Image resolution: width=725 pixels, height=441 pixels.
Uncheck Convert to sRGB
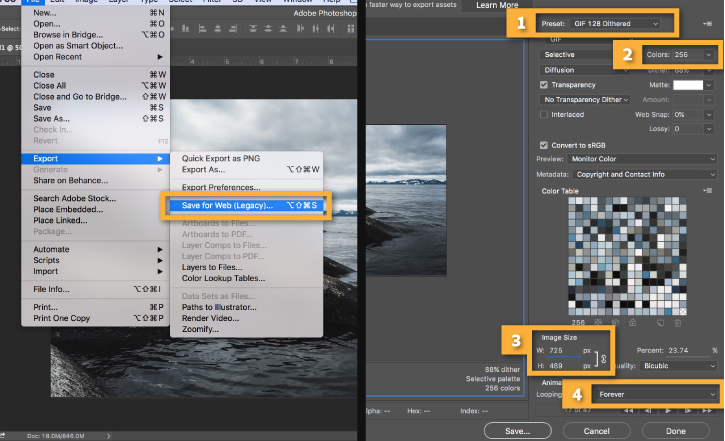pyautogui.click(x=544, y=144)
